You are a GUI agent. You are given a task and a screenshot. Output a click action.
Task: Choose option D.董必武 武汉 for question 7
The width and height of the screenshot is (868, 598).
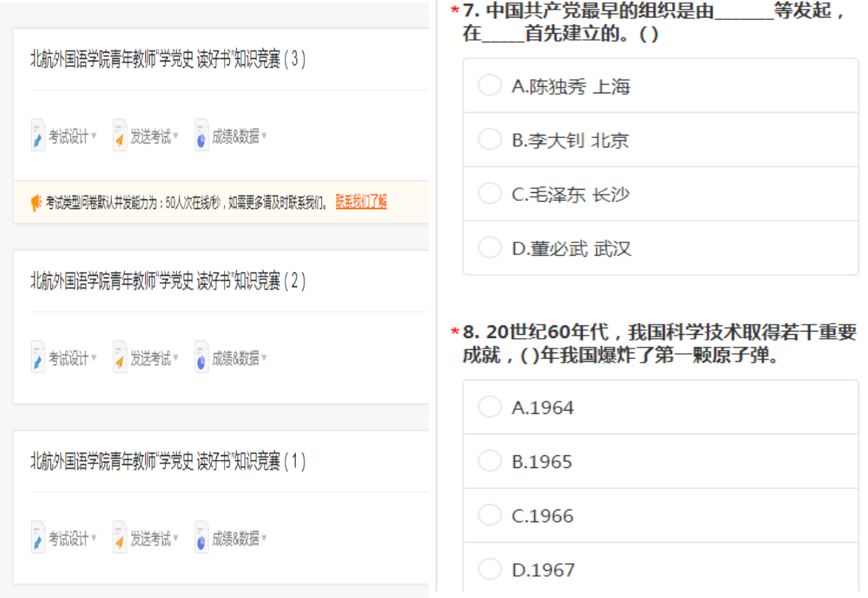(x=490, y=247)
